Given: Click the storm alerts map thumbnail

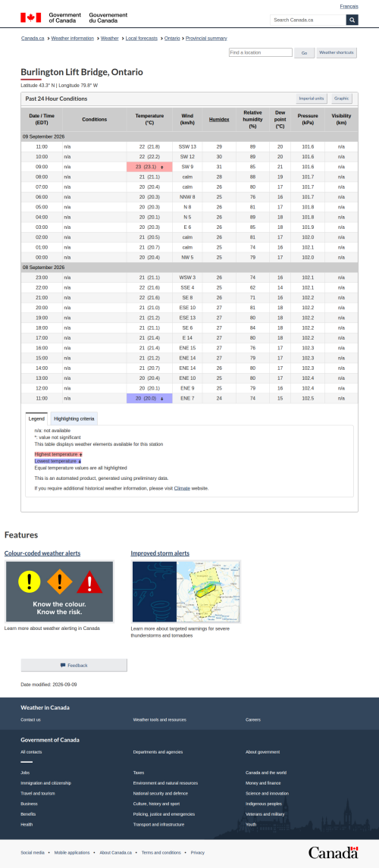Looking at the screenshot, I should coord(186,592).
